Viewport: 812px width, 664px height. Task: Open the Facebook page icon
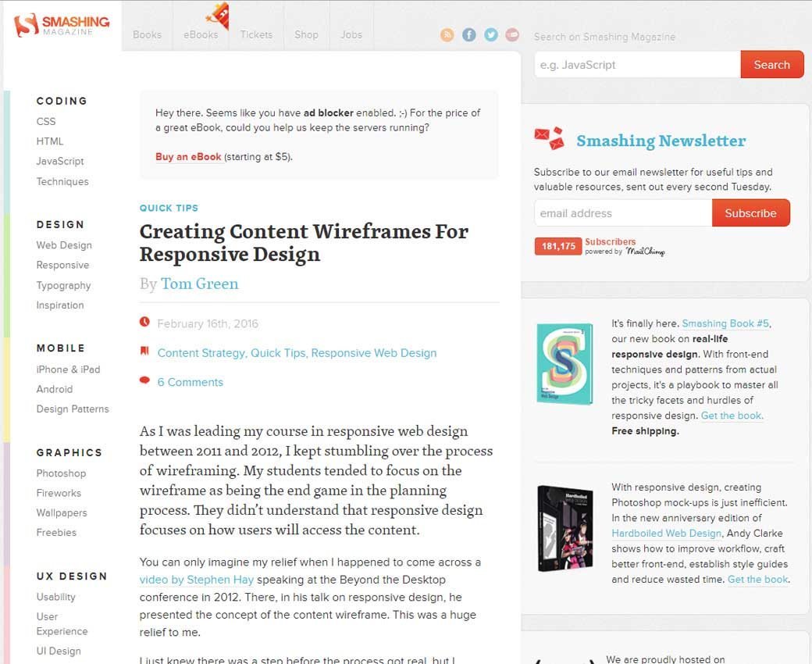tap(468, 34)
